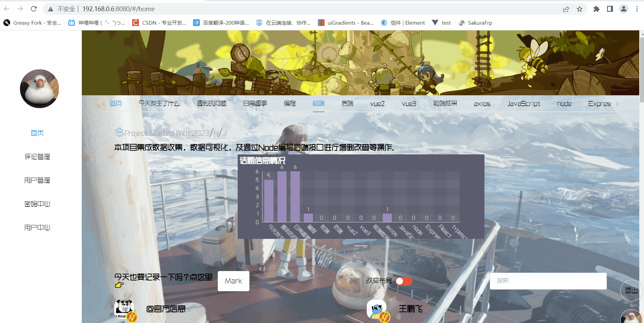Viewport: 644px width, 323px height.
Task: Click the 官方信息 user avatar
Action: coord(124,309)
